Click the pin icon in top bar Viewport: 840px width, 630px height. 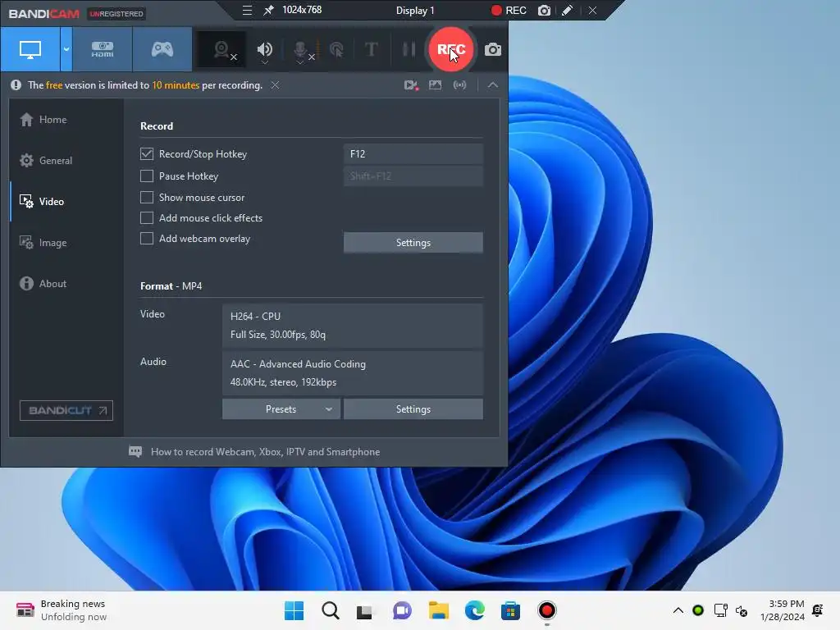point(268,10)
